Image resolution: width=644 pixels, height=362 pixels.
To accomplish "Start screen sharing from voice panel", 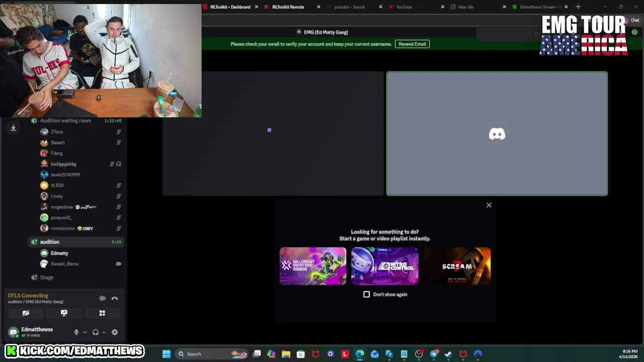I will tap(64, 313).
